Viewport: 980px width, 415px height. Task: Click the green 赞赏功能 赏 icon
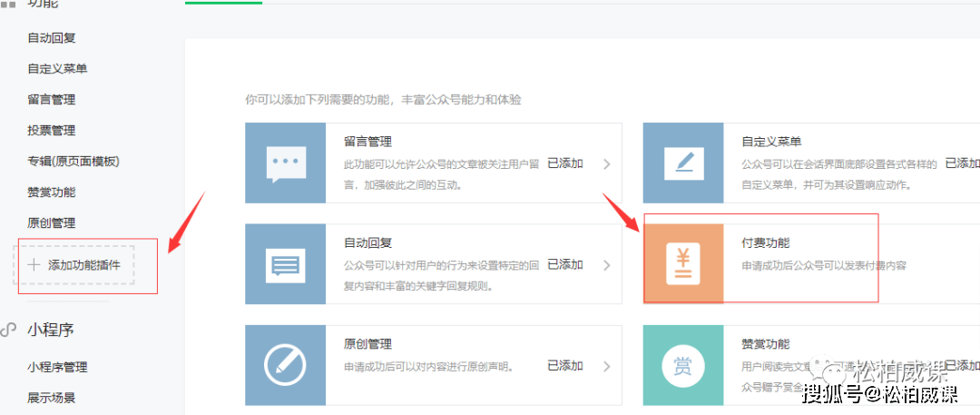[x=683, y=366]
